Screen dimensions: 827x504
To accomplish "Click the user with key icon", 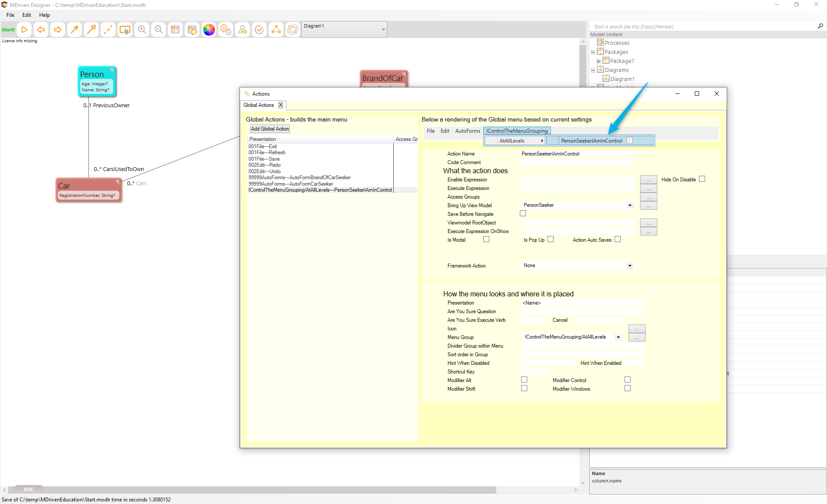I will [243, 30].
